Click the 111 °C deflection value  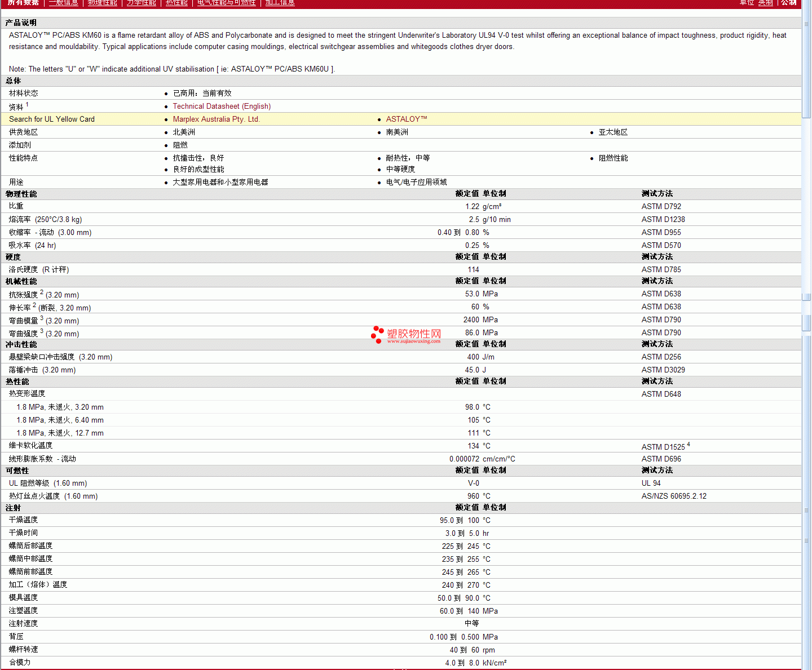479,433
